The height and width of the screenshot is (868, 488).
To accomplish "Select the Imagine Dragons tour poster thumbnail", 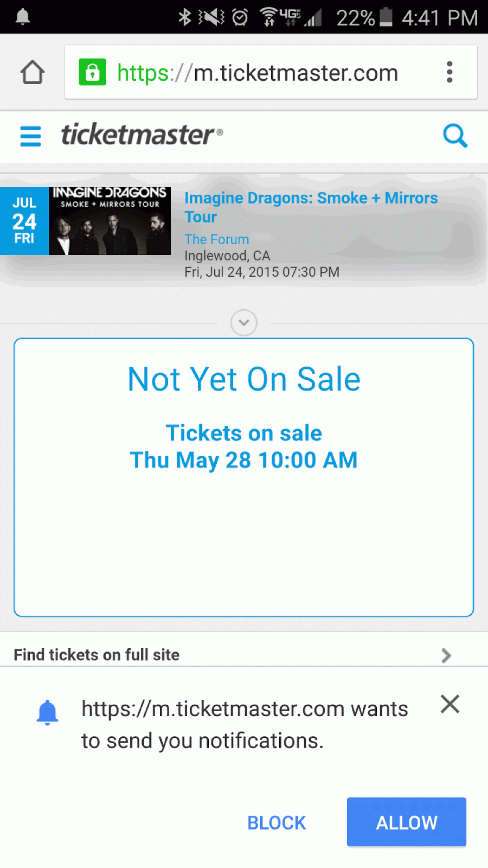I will point(110,221).
